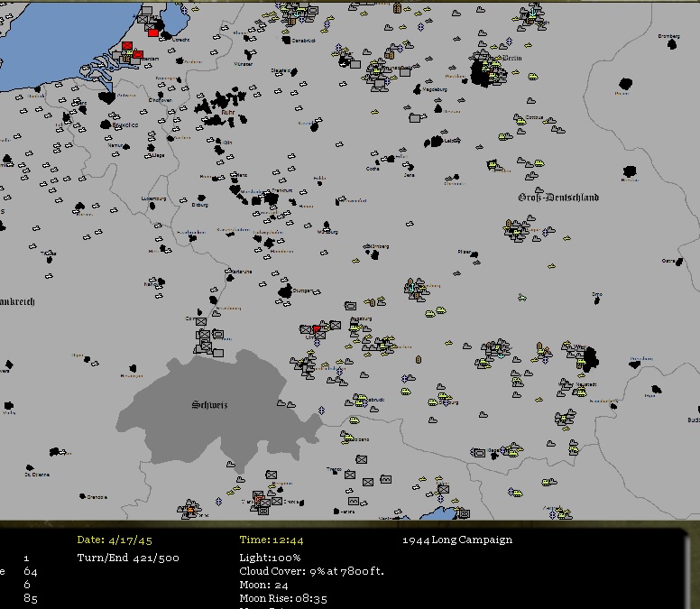Click the Schweiz country label
Screen dimensions: 700x609
[x=209, y=404]
